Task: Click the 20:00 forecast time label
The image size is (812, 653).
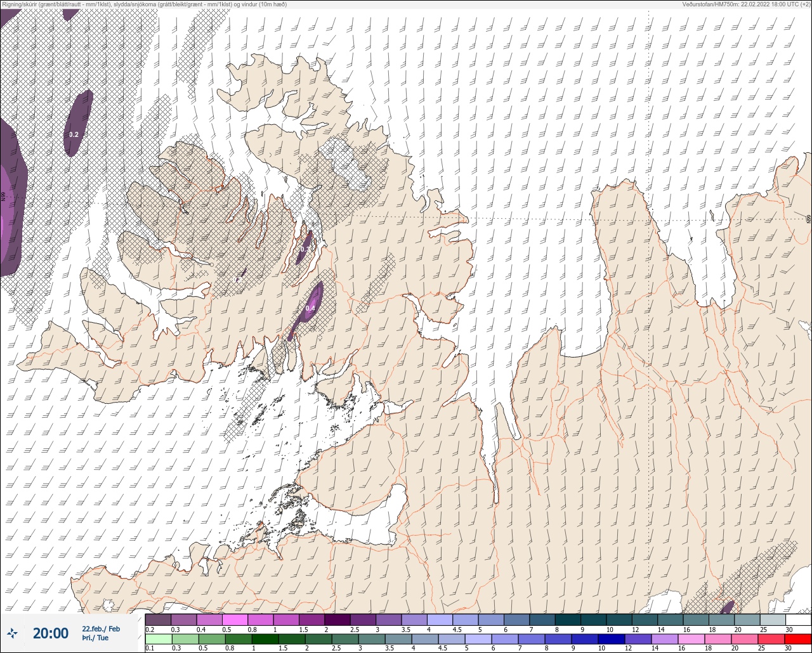Action: (x=51, y=633)
